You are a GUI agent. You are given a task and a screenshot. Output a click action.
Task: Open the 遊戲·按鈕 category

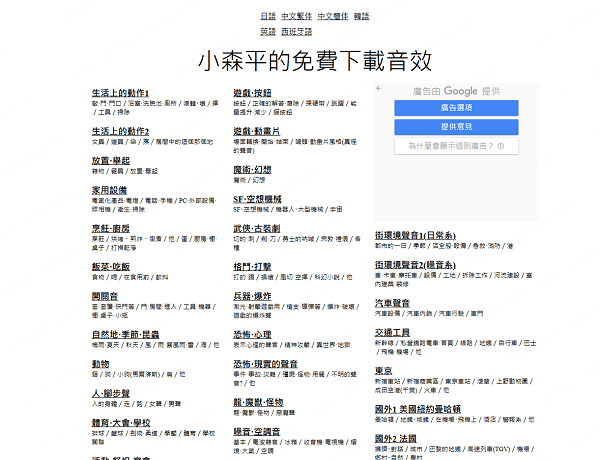click(252, 93)
